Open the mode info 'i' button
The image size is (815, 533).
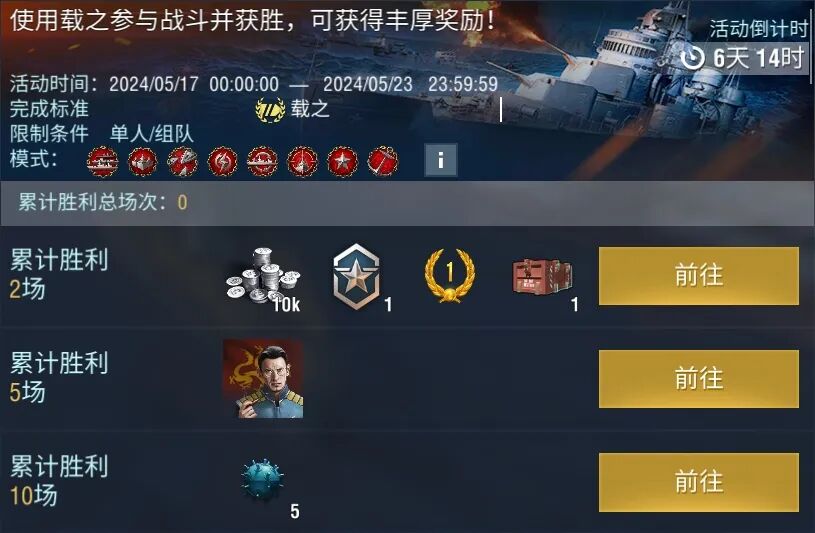441,160
